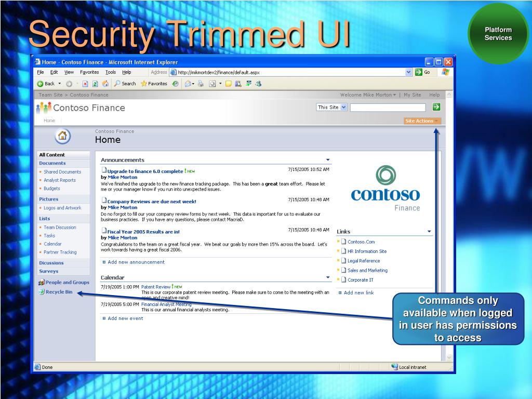Click the Search toolbar button
Image resolution: width=532 pixels, height=399 pixels.
coord(125,84)
